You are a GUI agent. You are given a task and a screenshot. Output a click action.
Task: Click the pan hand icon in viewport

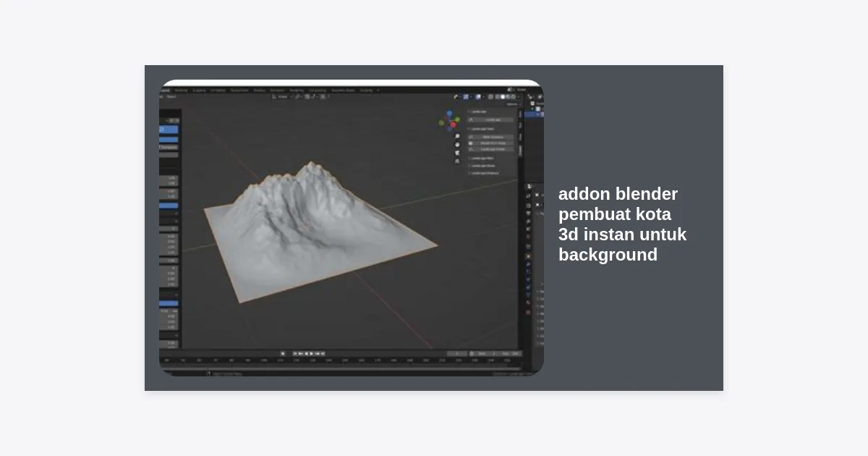pyautogui.click(x=457, y=144)
